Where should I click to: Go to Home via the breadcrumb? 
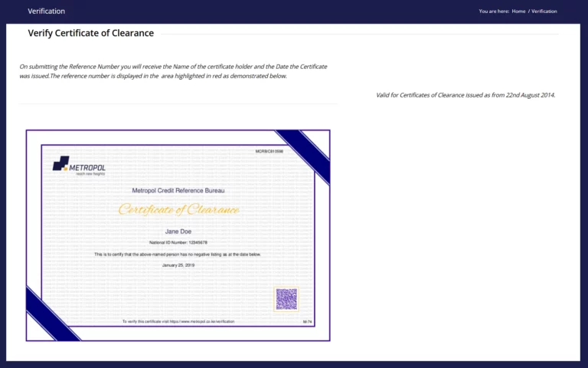pyautogui.click(x=518, y=11)
